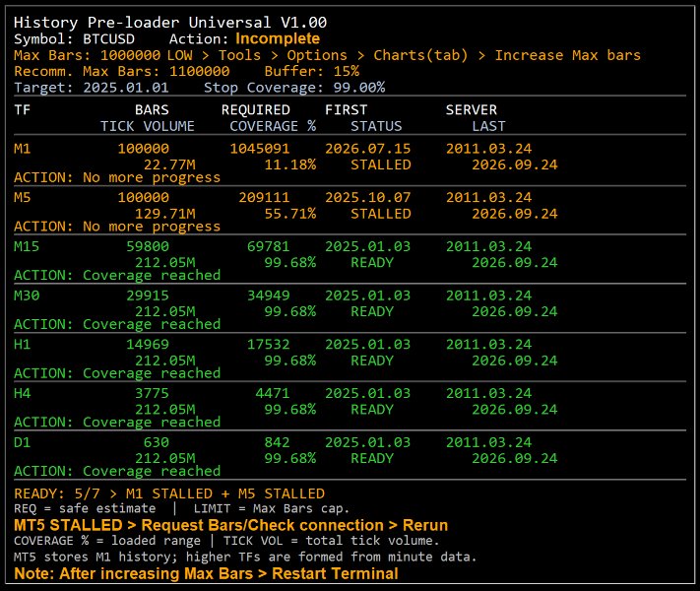Click the 'TF' column header
The width and height of the screenshot is (700, 591).
[x=23, y=110]
